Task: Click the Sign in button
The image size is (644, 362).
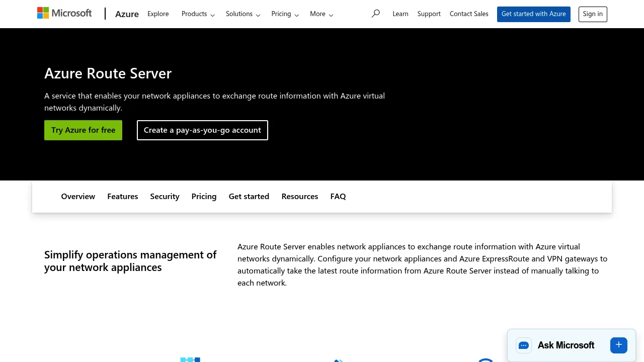Action: (x=593, y=14)
